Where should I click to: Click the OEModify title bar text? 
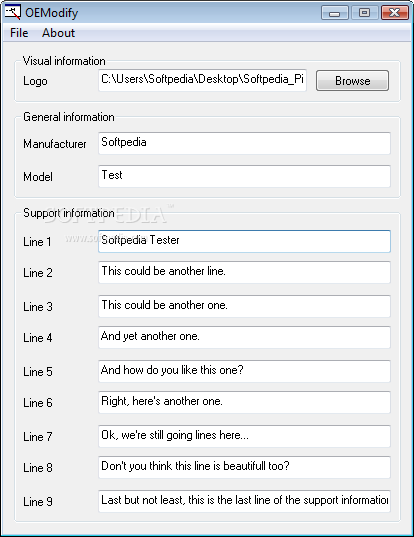pos(51,13)
